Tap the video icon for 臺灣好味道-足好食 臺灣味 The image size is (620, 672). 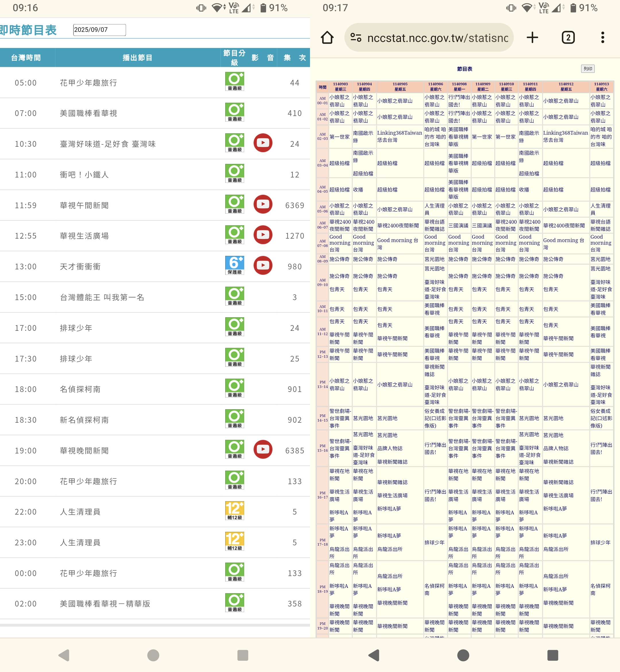point(263,143)
